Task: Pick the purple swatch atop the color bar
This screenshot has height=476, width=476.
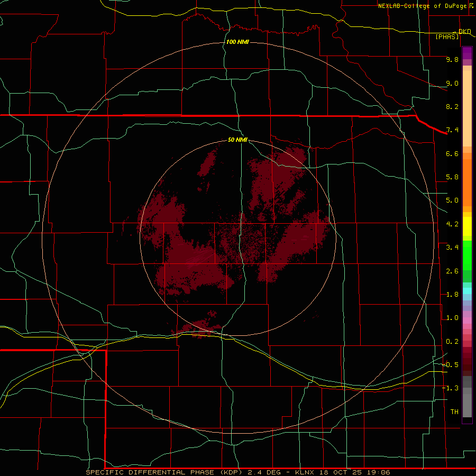Action: (467, 53)
